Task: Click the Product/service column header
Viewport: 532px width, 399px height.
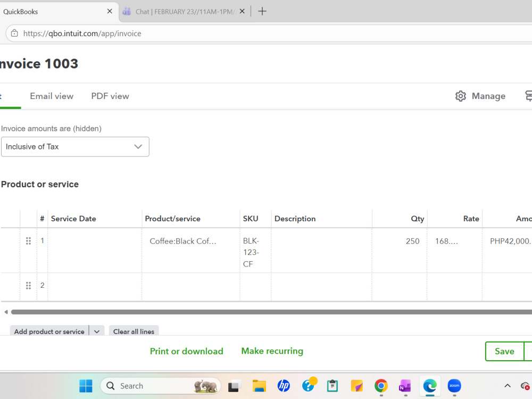Action: pos(172,219)
